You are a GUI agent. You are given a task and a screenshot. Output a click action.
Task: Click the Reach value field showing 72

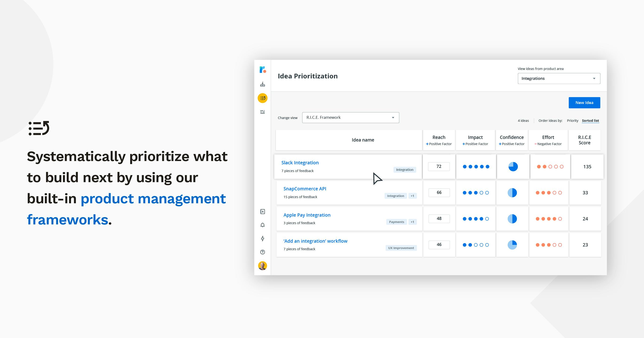point(439,167)
